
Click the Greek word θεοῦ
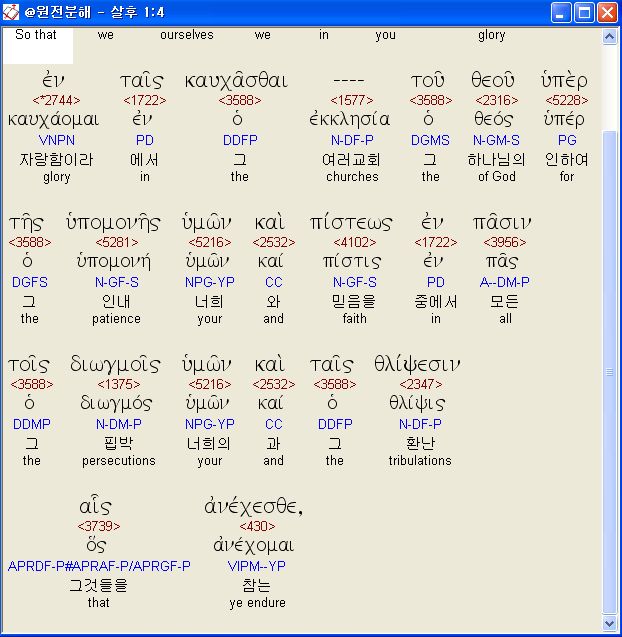click(x=493, y=80)
